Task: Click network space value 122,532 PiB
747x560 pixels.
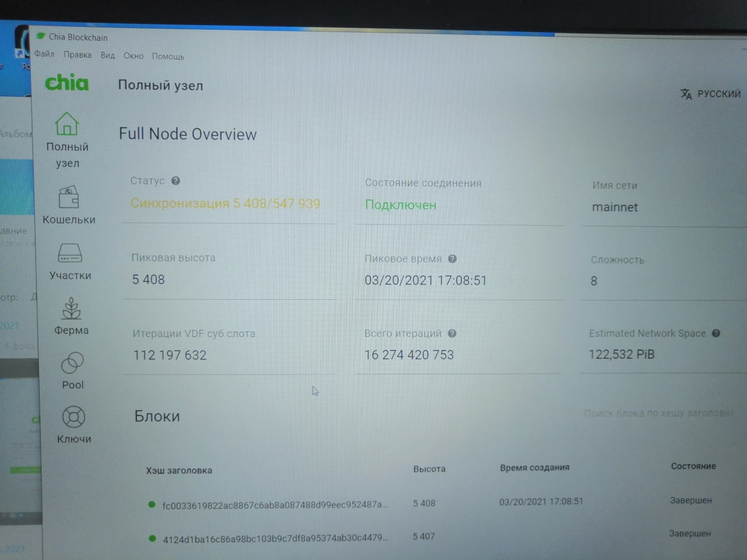Action: coord(622,354)
